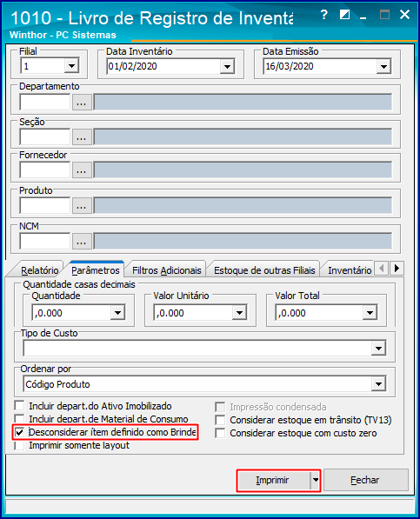Click the Data Inventário 01/02/2020 value
420x519 pixels.
(x=132, y=66)
